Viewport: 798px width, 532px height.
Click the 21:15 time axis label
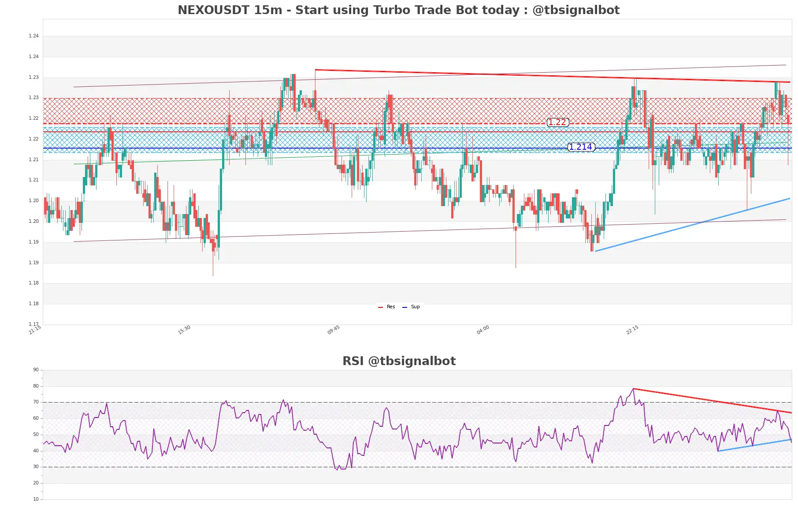[35, 330]
